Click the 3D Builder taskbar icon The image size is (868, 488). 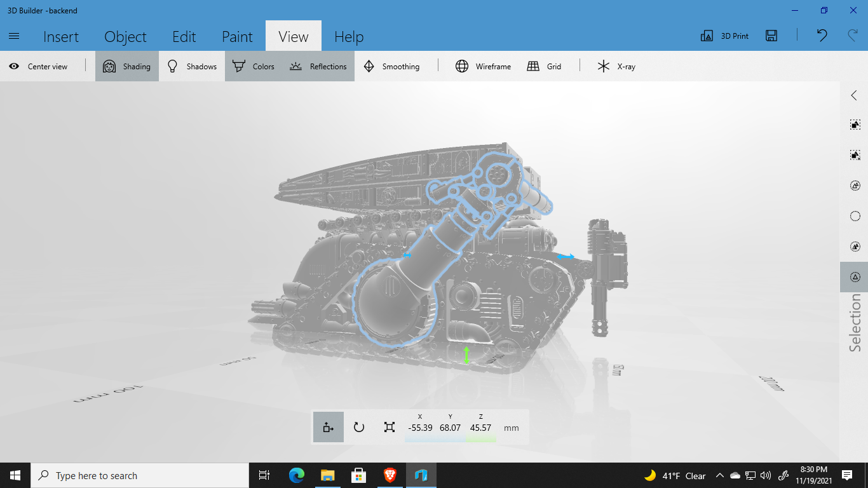coord(421,475)
